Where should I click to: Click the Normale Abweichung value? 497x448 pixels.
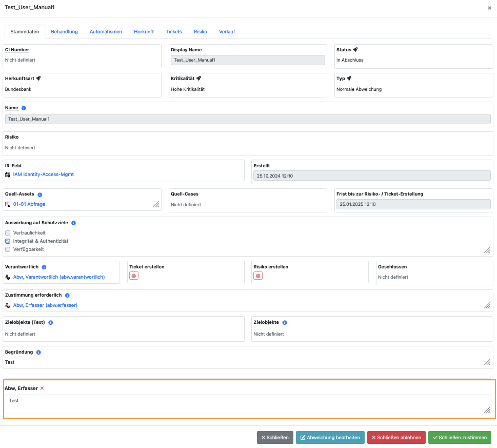pyautogui.click(x=359, y=89)
